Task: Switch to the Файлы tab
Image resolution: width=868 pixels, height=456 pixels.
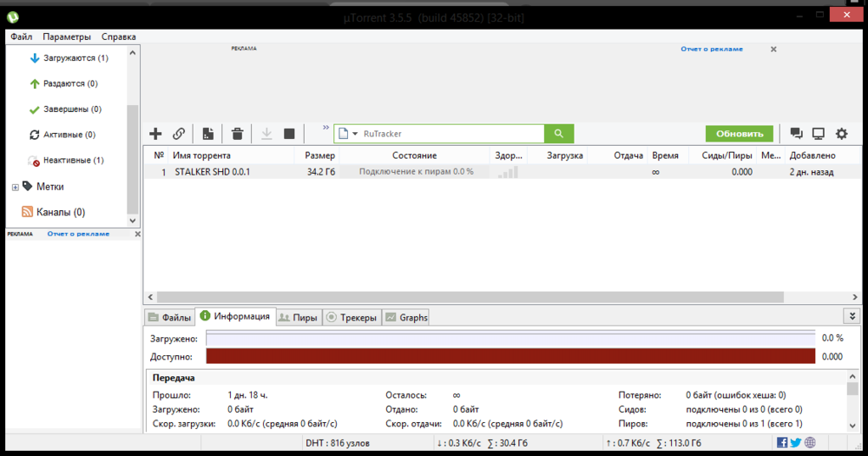Action: [170, 318]
